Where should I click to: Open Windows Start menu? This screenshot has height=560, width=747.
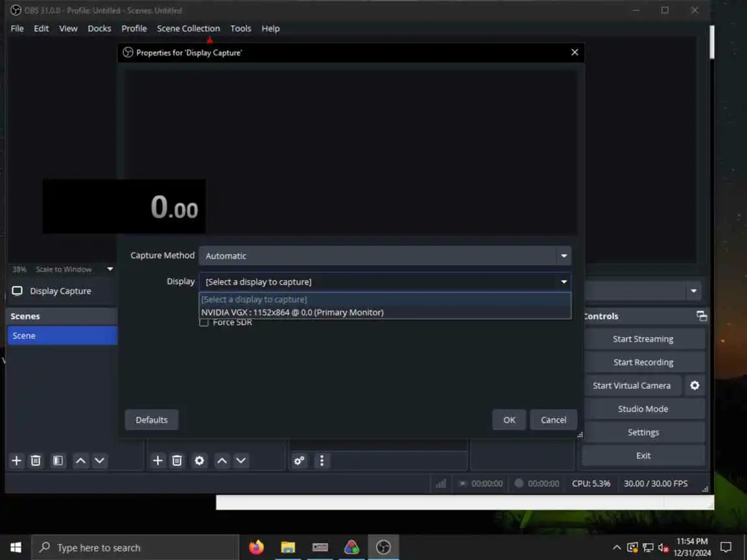coord(16,547)
